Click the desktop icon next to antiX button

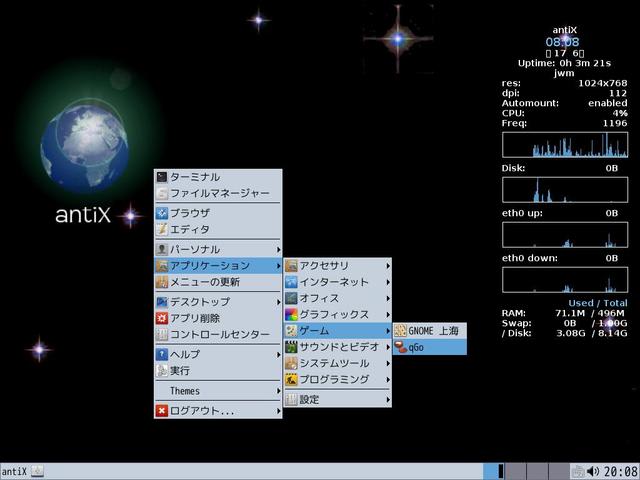[37, 471]
